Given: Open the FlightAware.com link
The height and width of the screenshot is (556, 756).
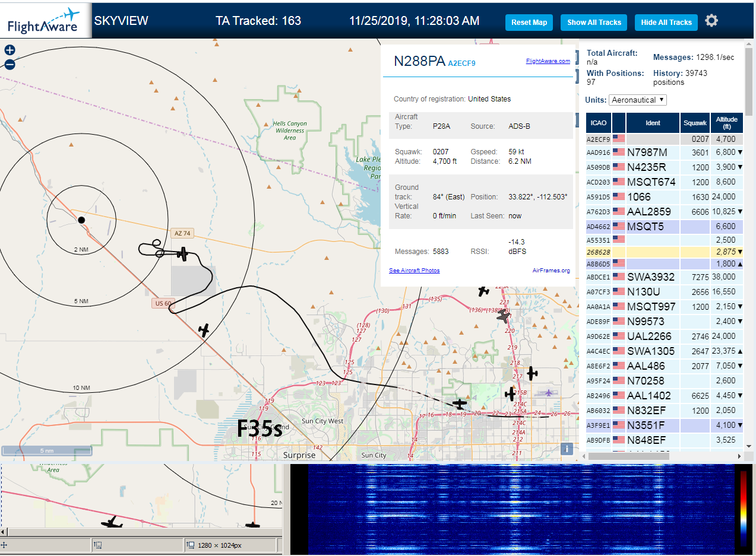Looking at the screenshot, I should pos(548,61).
